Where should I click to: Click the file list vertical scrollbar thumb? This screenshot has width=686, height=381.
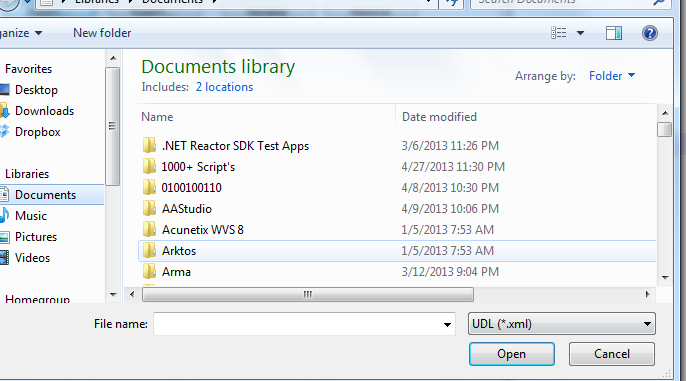pos(665,129)
